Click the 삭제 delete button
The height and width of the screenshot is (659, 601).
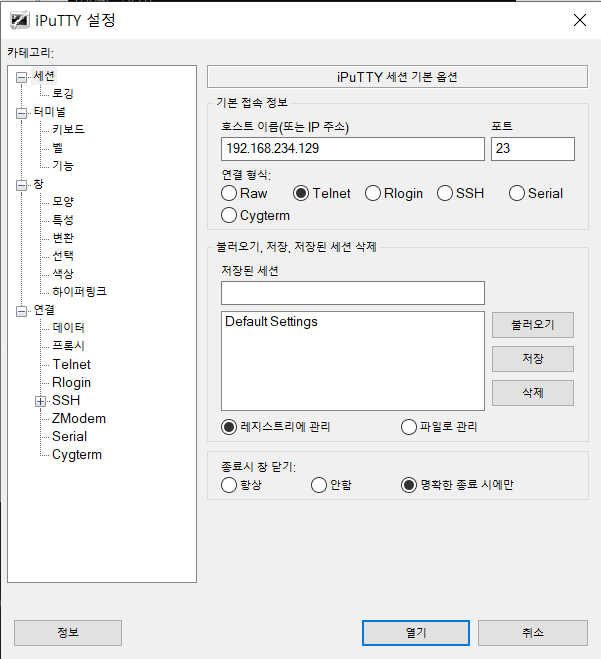coord(532,393)
